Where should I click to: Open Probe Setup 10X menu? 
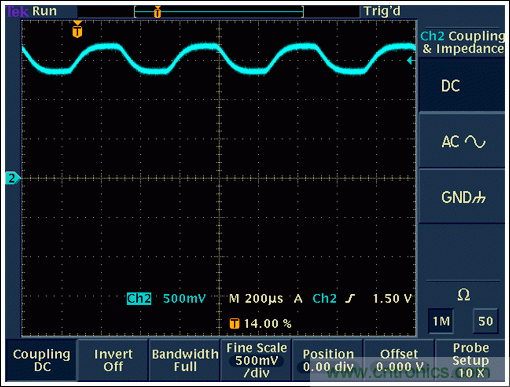[x=471, y=360]
